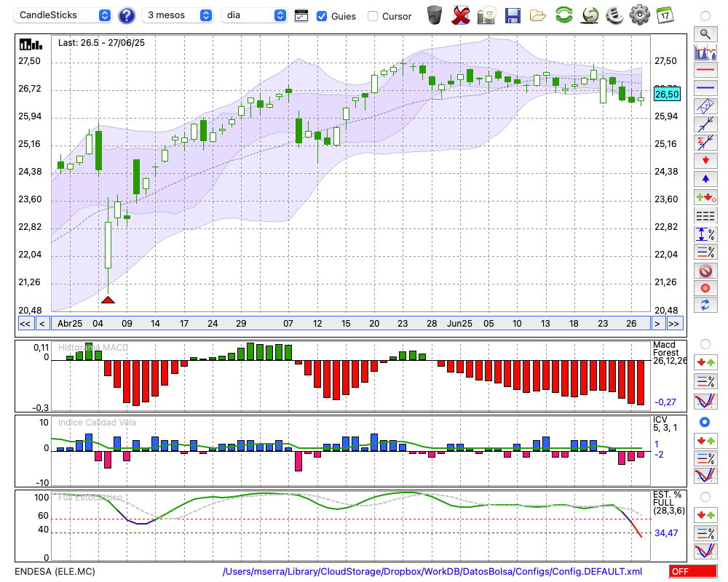Click the crossover curves button for Stochastic panel
Image resolution: width=728 pixels, height=582 pixels.
[705, 551]
